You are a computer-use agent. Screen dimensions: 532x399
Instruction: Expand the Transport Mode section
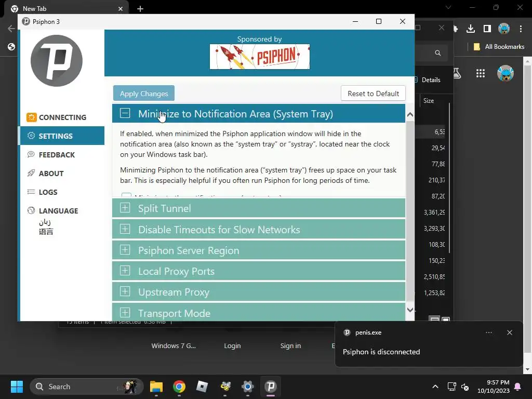[259, 312]
